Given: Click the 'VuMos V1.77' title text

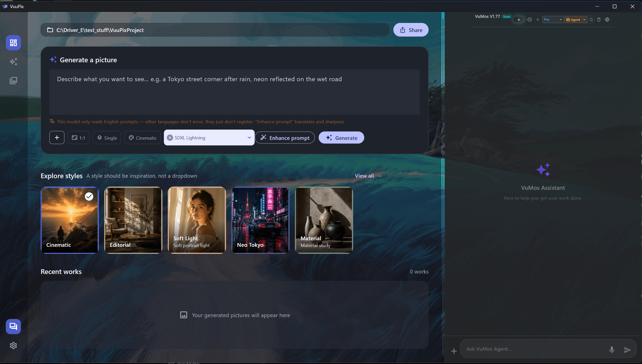Looking at the screenshot, I should tap(487, 16).
